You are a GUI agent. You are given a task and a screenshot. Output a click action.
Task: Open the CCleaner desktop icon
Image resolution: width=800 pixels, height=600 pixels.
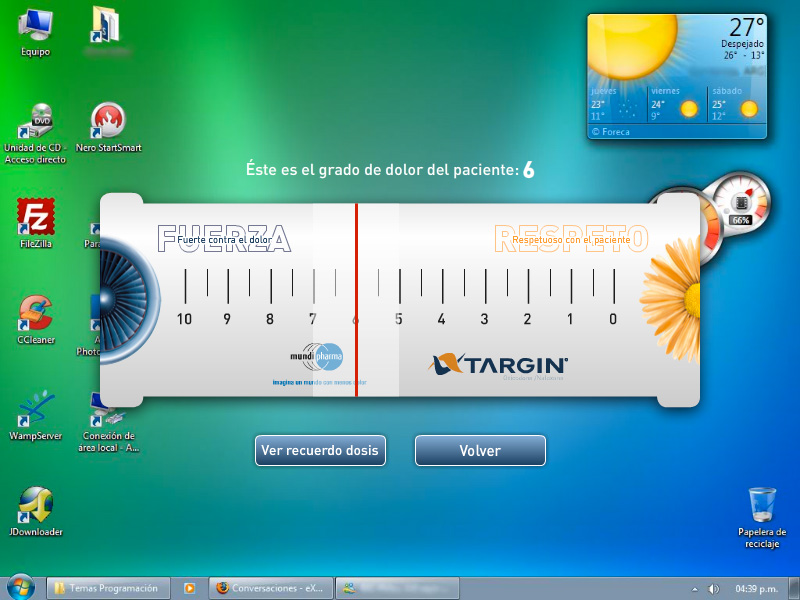tap(36, 314)
